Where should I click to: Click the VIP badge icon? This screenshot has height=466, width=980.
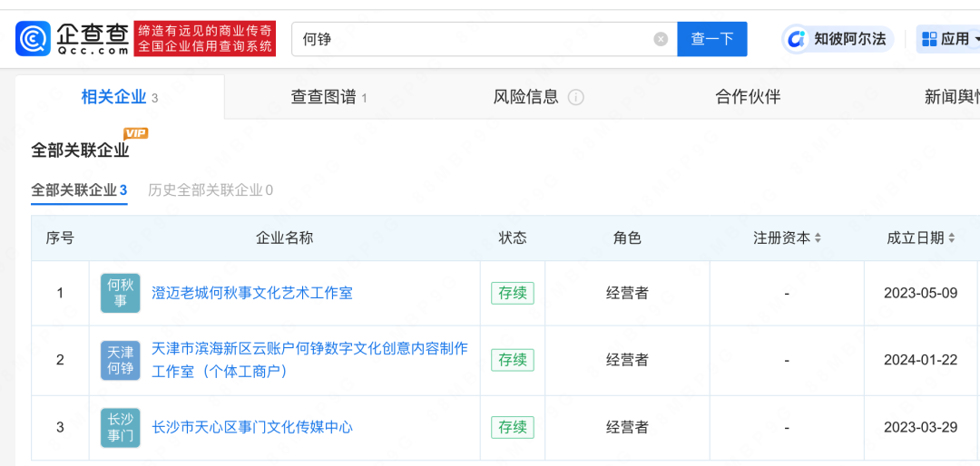pos(136,133)
